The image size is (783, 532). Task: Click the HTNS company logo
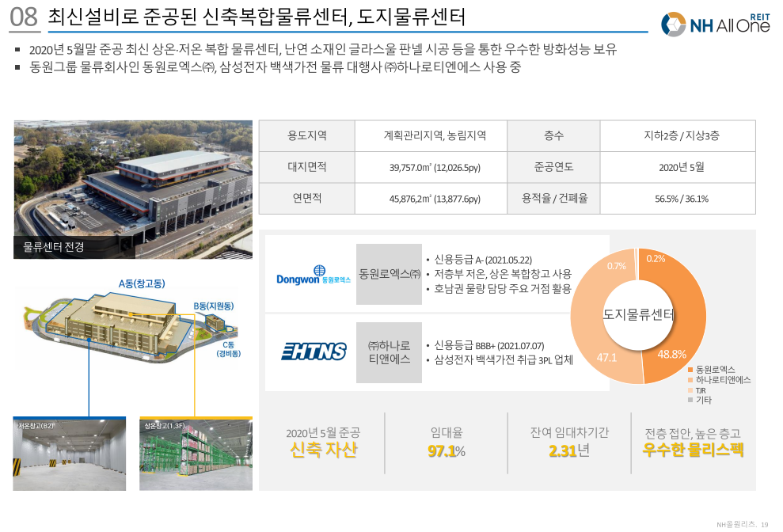point(314,351)
